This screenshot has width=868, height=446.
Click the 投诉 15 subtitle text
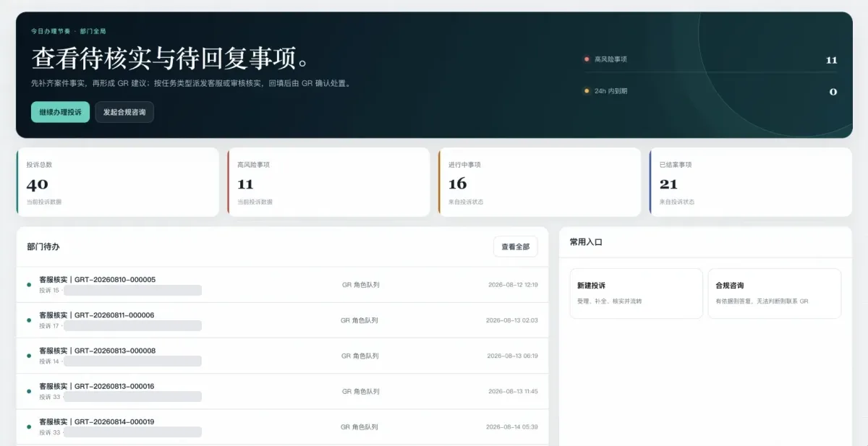coord(49,290)
